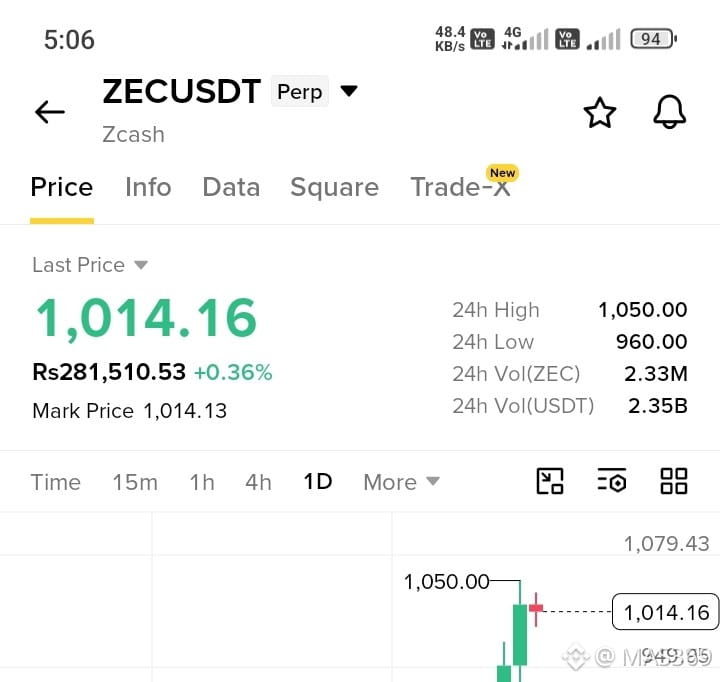Image resolution: width=720 pixels, height=682 pixels.
Task: Tap the 4G signal strength icon
Action: coord(525,39)
